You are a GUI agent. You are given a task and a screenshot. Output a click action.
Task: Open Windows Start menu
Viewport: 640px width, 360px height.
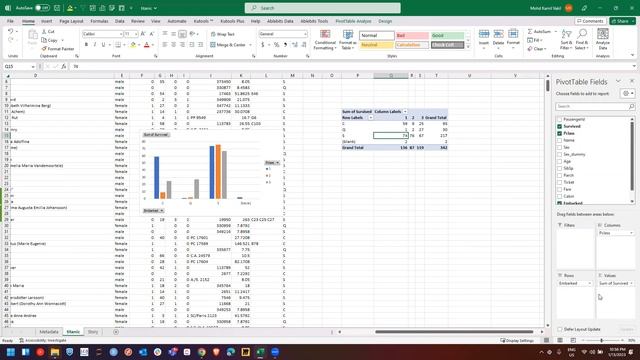[11, 352]
